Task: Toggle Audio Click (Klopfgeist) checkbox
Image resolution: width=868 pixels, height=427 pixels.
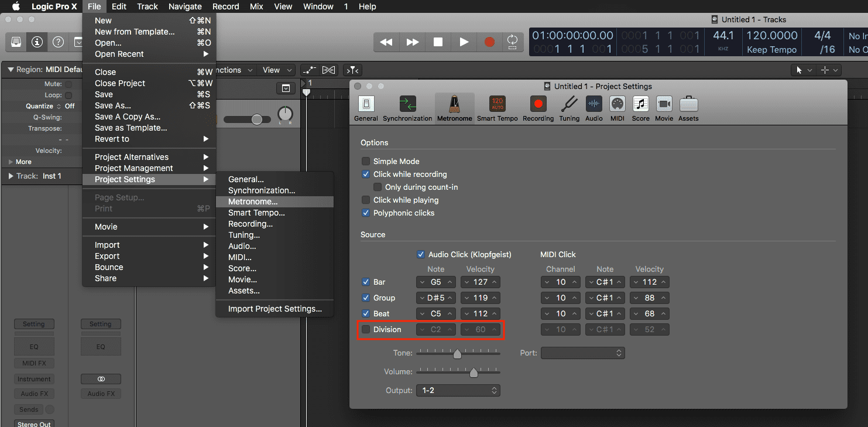Action: pos(420,254)
